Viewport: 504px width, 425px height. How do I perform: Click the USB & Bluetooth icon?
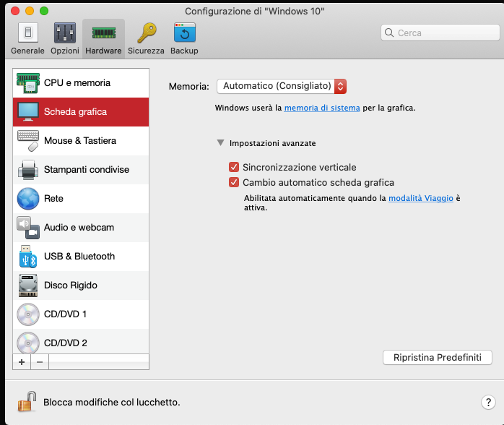point(28,257)
